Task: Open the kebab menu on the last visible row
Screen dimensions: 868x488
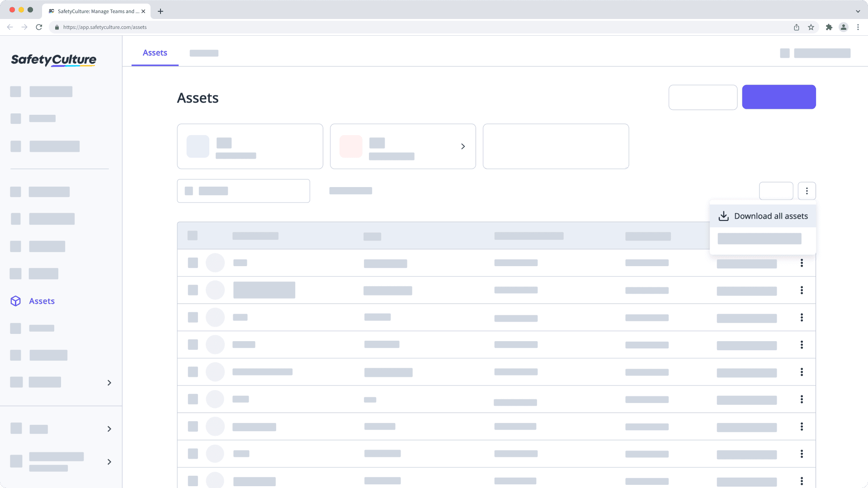Action: tap(802, 481)
